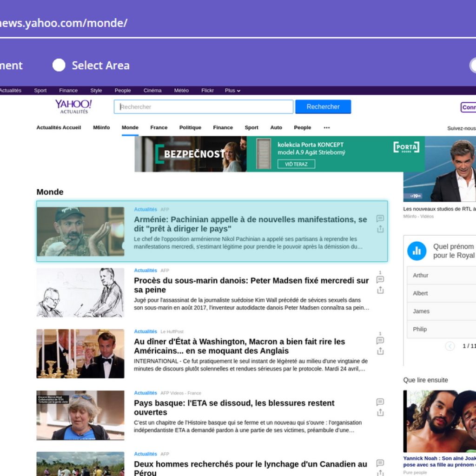Go to Actualités Accueil

[x=59, y=127]
